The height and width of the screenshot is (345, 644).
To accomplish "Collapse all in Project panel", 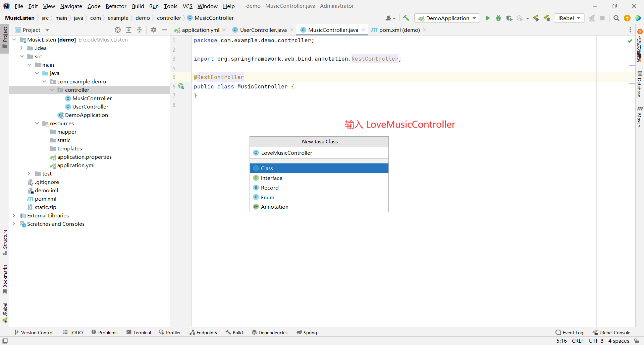I will (140, 30).
